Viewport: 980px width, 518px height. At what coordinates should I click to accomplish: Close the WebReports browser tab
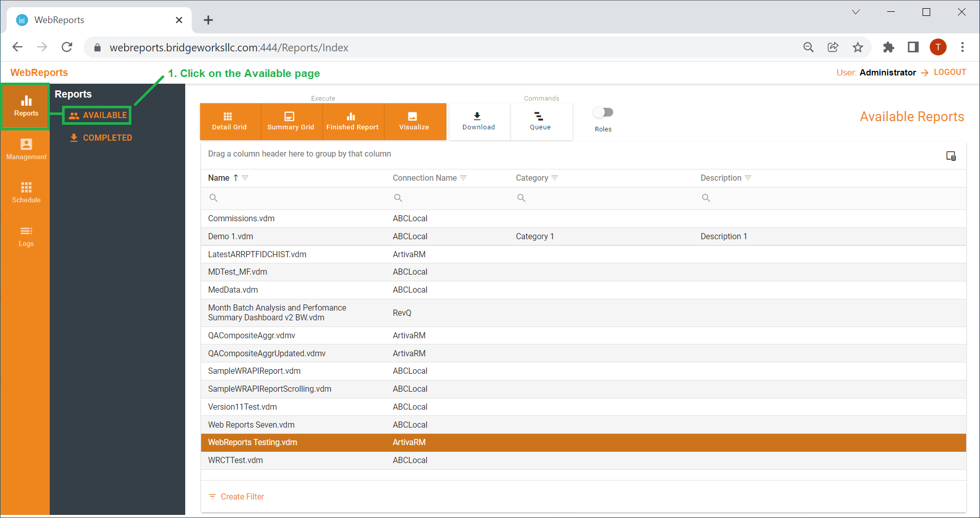pyautogui.click(x=179, y=20)
